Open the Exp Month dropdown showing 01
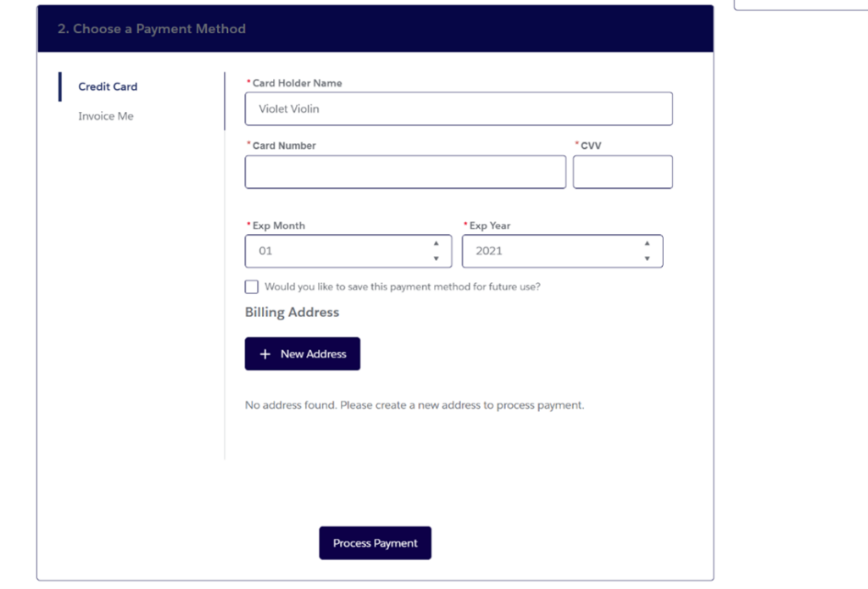Viewport: 868px width, 589px height. point(348,252)
